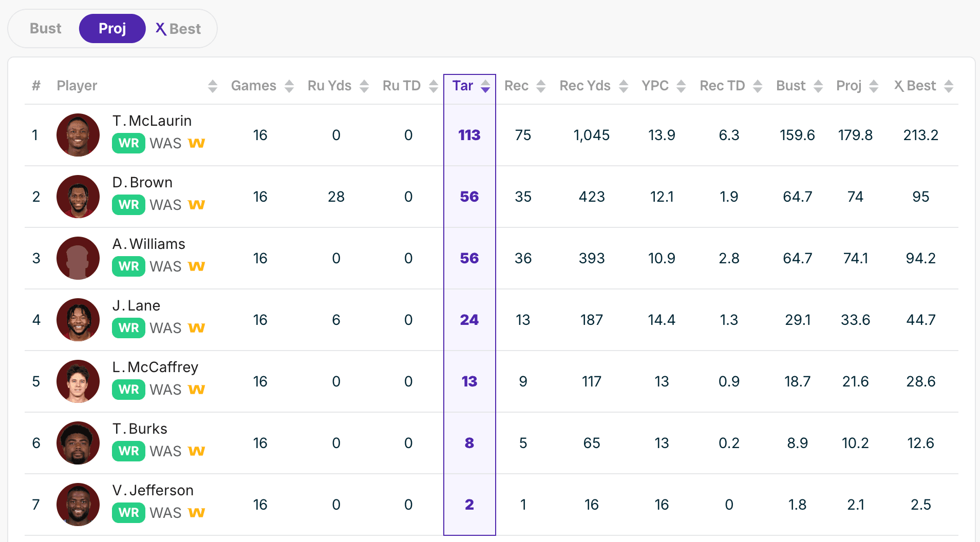Open T. McLaurin player name link

[152, 121]
